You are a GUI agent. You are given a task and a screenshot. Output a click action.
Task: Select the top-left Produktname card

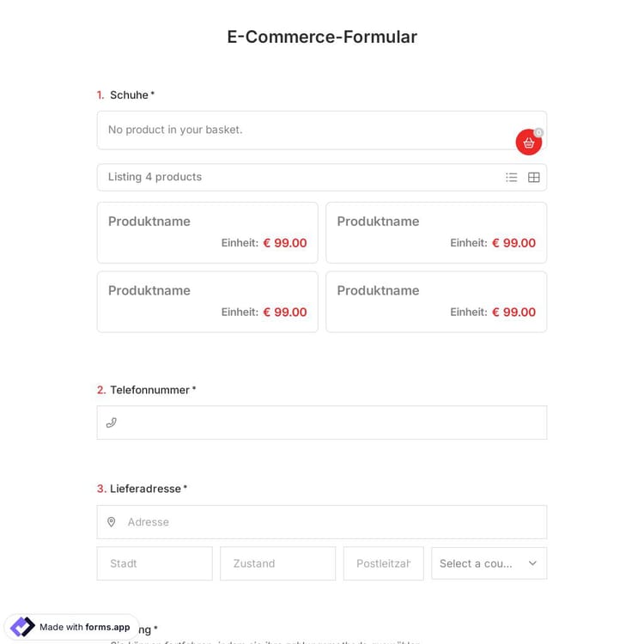(207, 232)
